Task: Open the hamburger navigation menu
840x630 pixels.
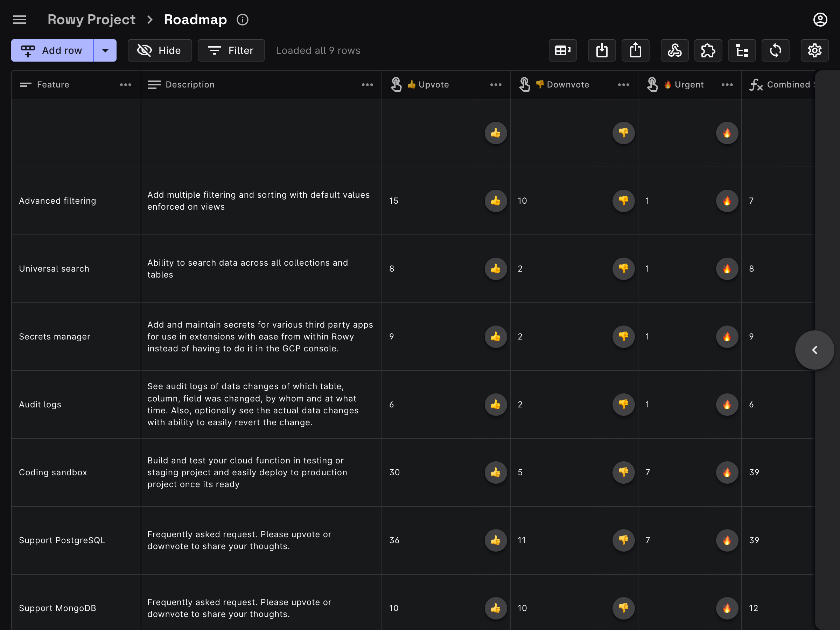Action: (20, 19)
